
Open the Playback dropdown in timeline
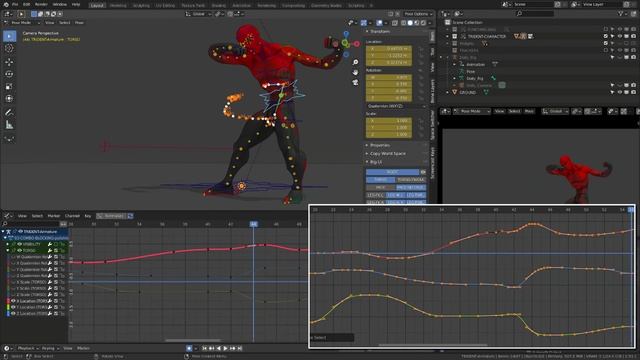[28, 349]
